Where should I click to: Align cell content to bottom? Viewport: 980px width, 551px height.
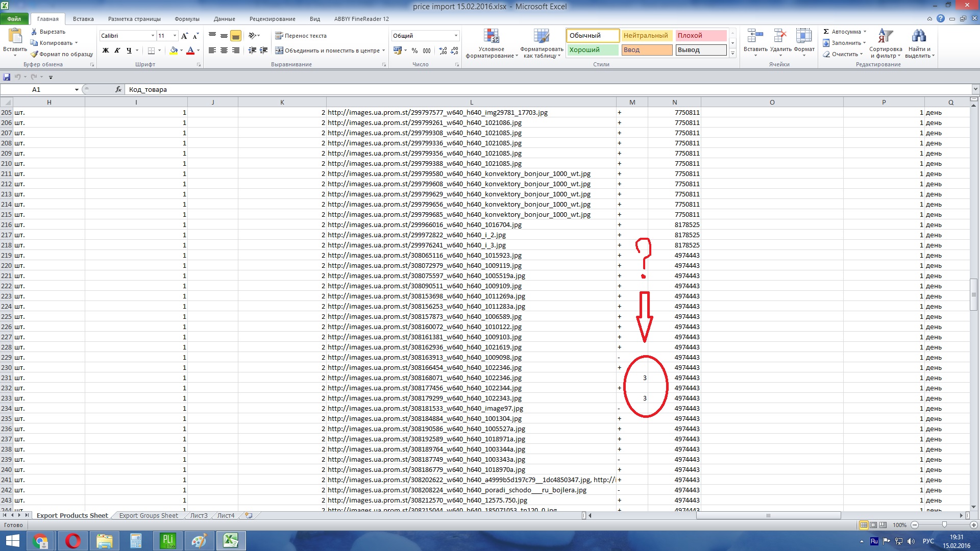coord(236,36)
